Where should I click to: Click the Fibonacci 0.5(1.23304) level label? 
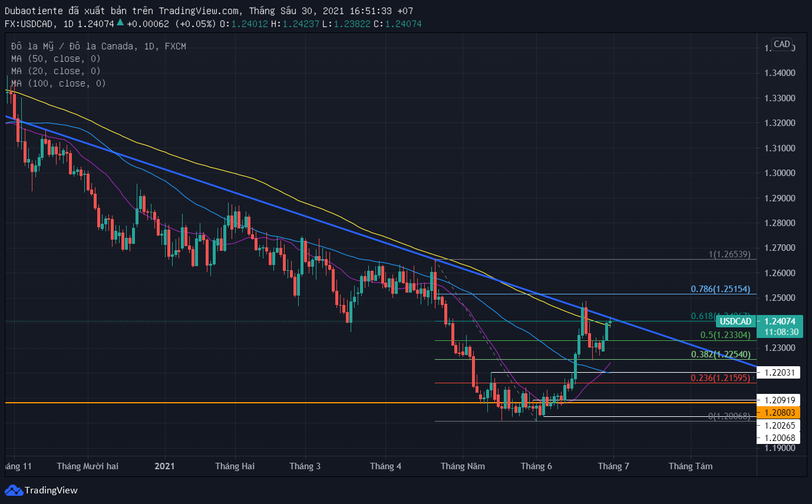click(x=725, y=334)
